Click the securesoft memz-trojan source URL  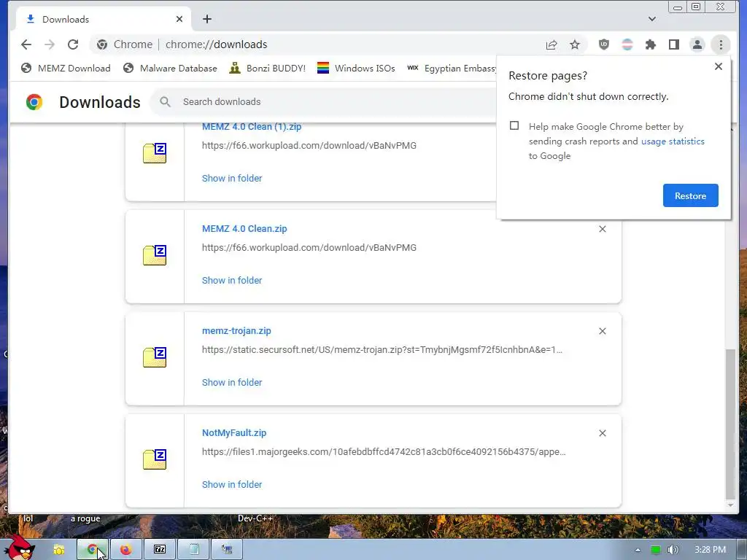[x=382, y=349]
